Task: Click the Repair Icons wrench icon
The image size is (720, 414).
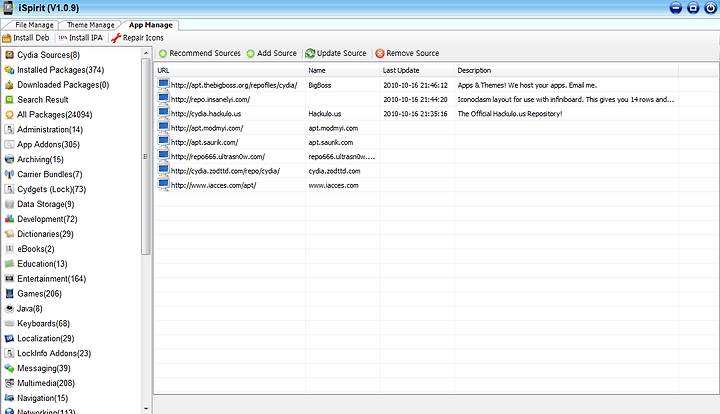Action: [x=116, y=38]
